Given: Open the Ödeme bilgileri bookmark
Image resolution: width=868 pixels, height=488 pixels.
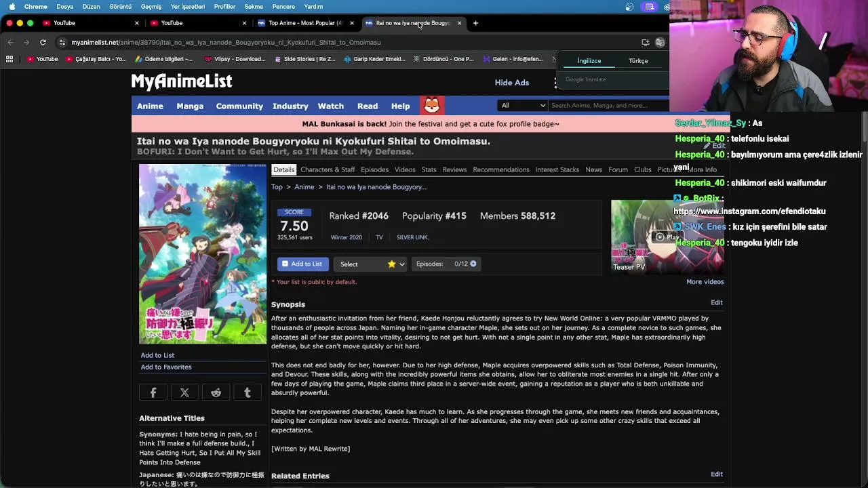Looking at the screenshot, I should (163, 59).
